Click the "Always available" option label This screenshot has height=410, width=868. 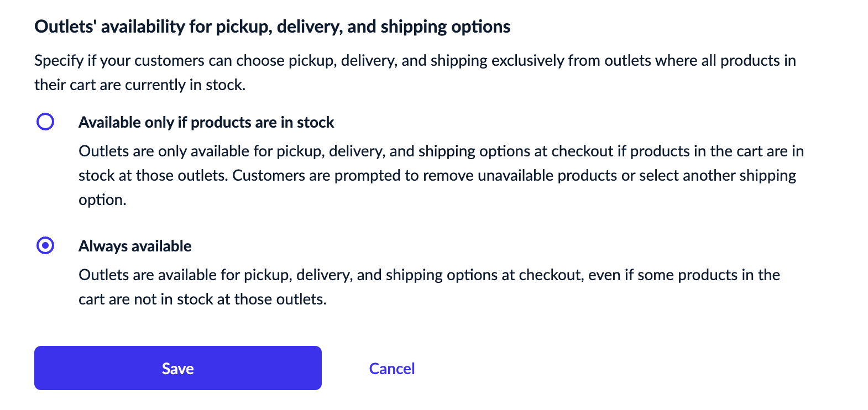point(135,246)
